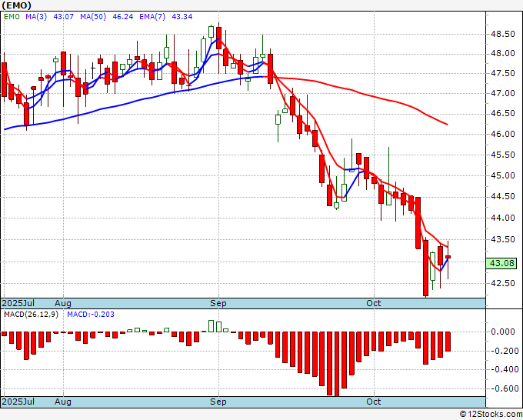Click the 0.000 MACD axis label
Viewport: 523px width, 420px height.
(x=503, y=332)
